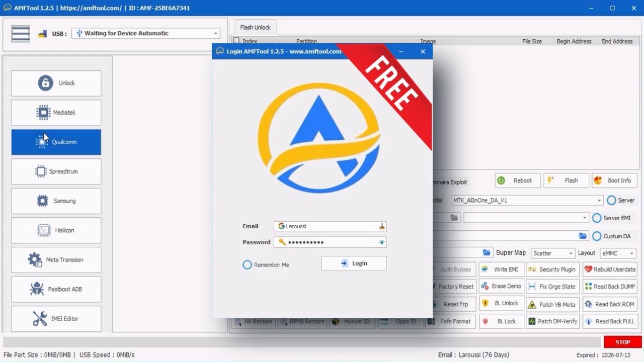Open the Hisilicon module
The width and height of the screenshot is (644, 362).
(x=56, y=230)
